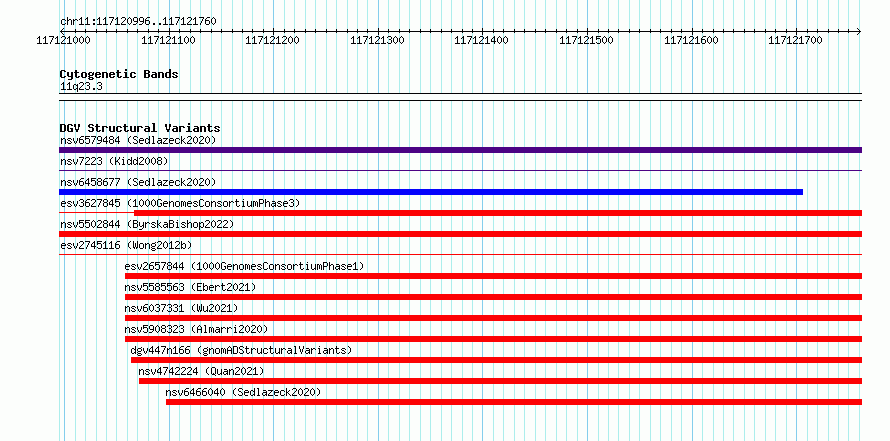Screen dimensions: 890x441
Task: Click nsv6466040 (Sedlazeck2020) variant label
Action: tap(244, 392)
